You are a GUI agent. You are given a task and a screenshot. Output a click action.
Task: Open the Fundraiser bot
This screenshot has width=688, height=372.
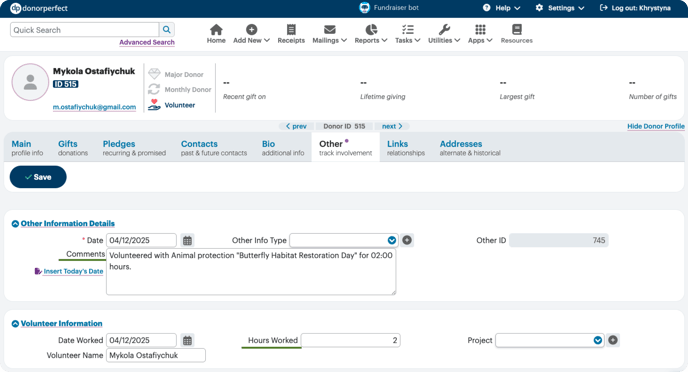[389, 7]
